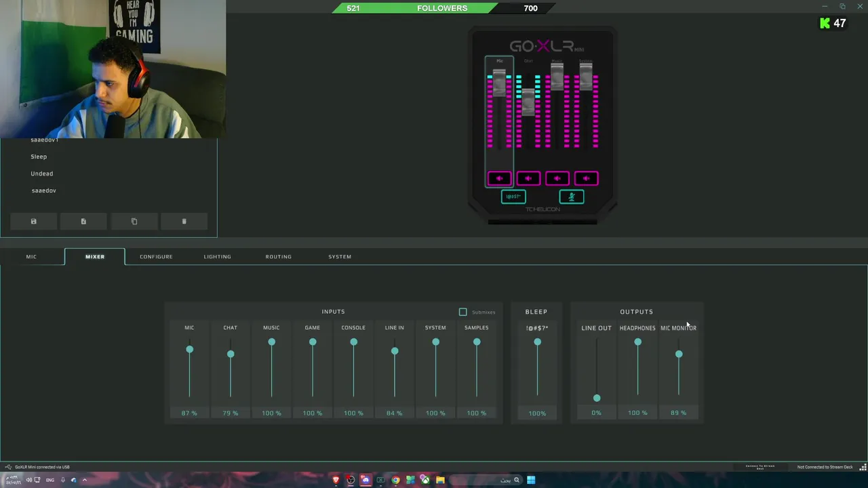Click the Kick viewer count icon

click(x=825, y=23)
